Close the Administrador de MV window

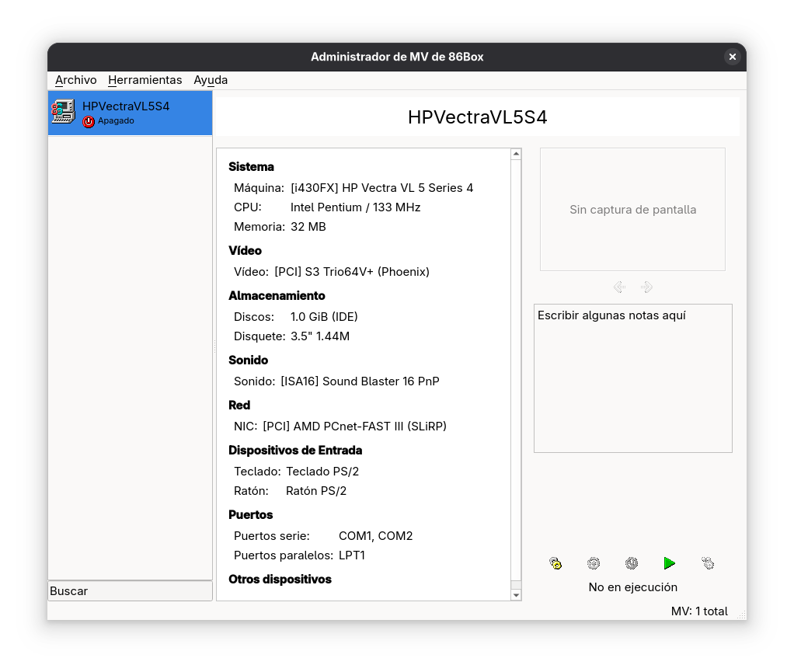click(x=732, y=57)
